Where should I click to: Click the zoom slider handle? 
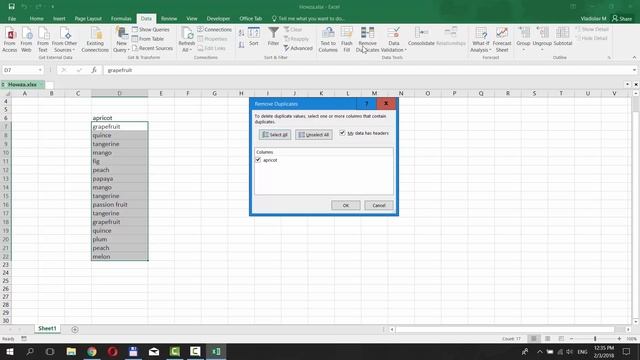coord(595,339)
